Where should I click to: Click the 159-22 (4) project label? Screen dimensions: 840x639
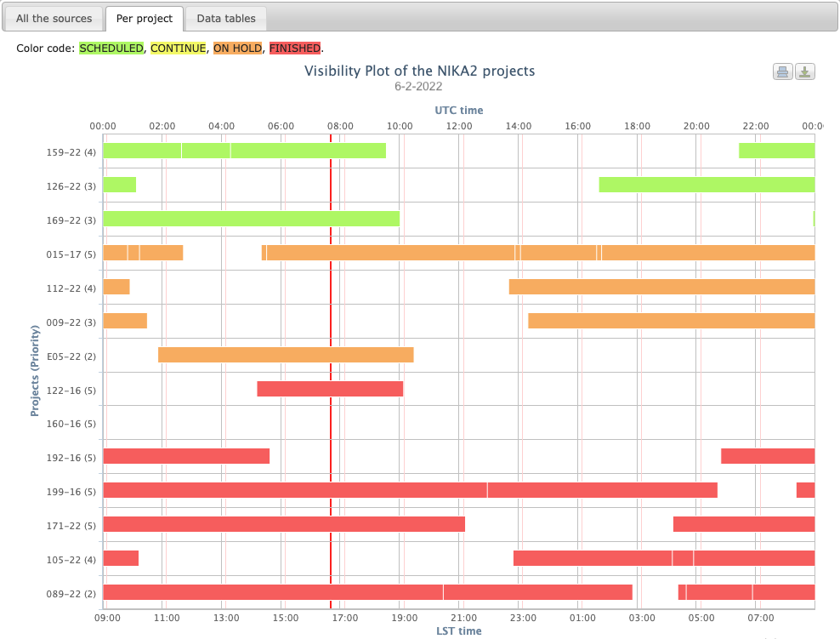[71, 152]
